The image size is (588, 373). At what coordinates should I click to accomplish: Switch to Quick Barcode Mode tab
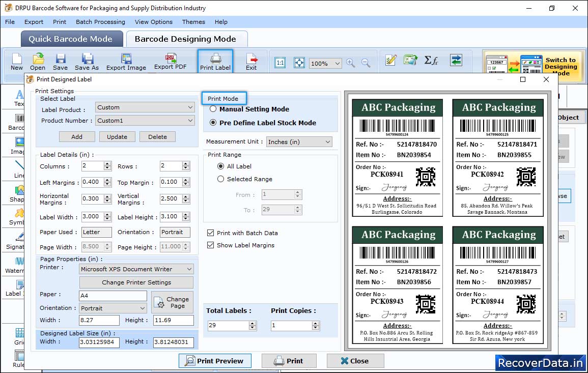pyautogui.click(x=72, y=39)
